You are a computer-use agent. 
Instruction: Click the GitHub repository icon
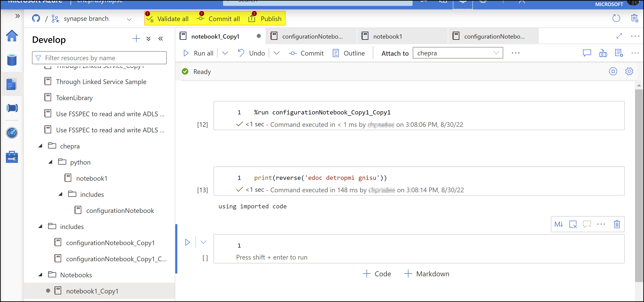coord(36,18)
